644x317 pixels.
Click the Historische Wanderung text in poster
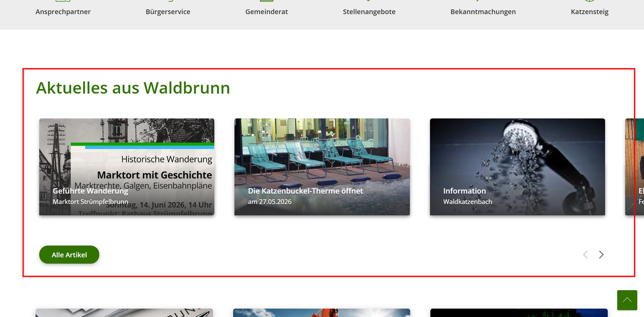[167, 159]
